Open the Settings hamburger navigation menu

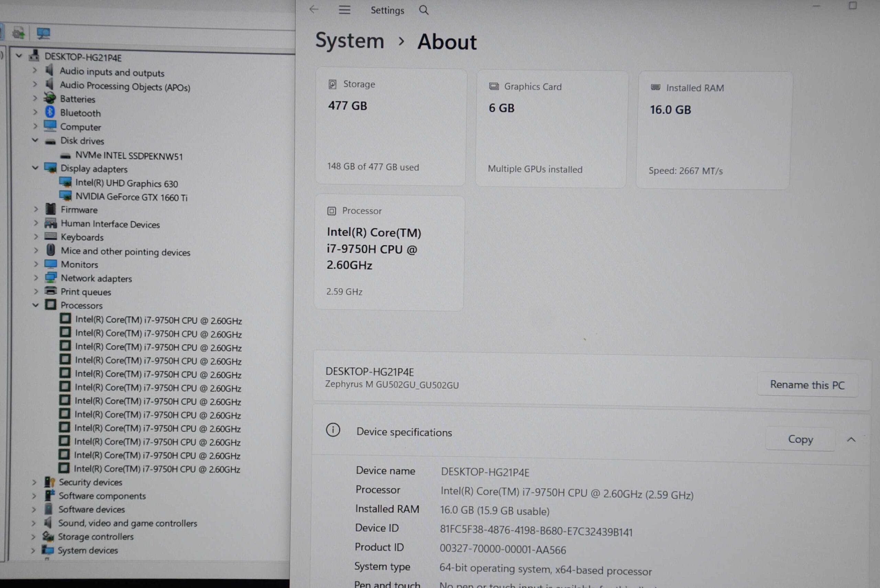pos(344,10)
